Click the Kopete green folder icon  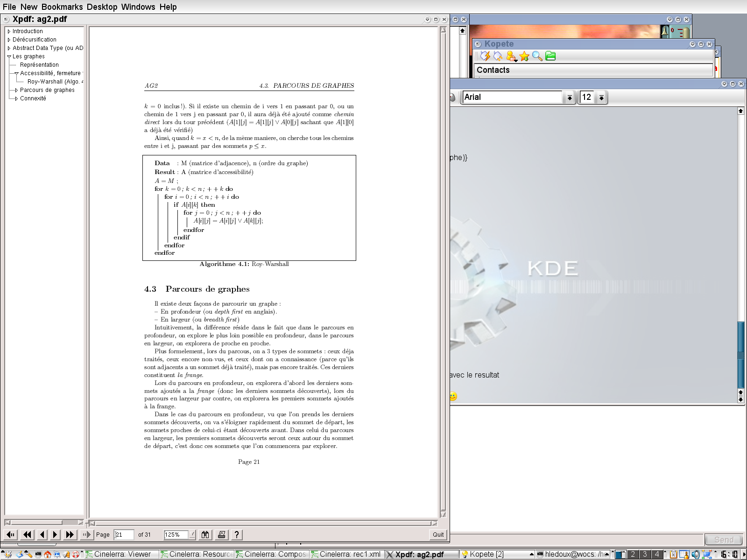[x=550, y=56]
